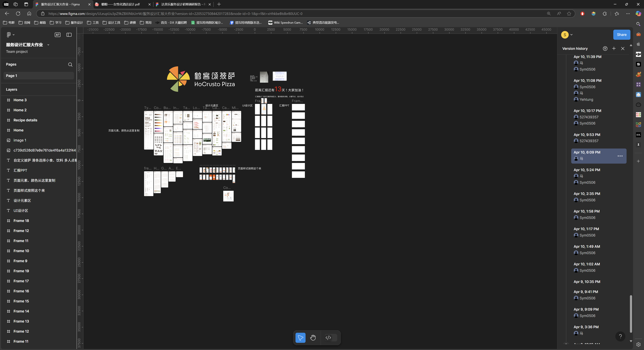The image size is (644, 350).
Task: Click the missing fonts A? icon
Action: (x=58, y=35)
